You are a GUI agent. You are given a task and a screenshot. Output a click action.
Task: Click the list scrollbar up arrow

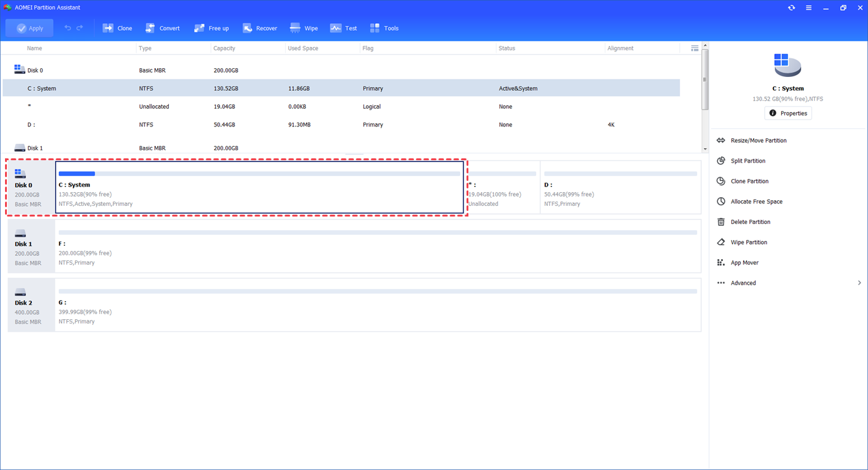705,46
